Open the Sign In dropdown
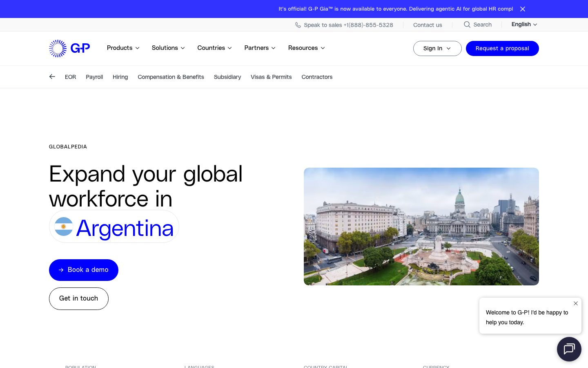 (x=437, y=48)
